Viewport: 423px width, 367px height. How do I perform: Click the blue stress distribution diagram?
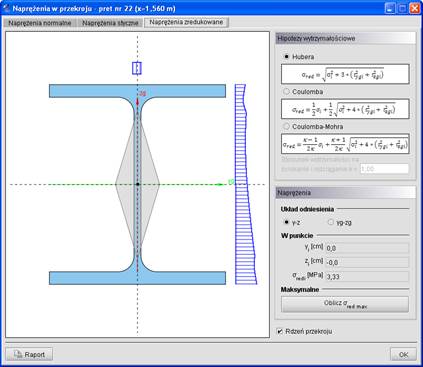pyautogui.click(x=246, y=184)
